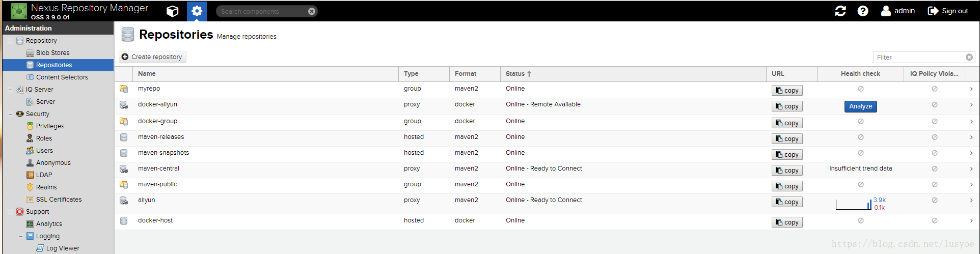This screenshot has height=254, width=980.
Task: Click Nexus Repository Manager logo
Action: pyautogui.click(x=19, y=11)
